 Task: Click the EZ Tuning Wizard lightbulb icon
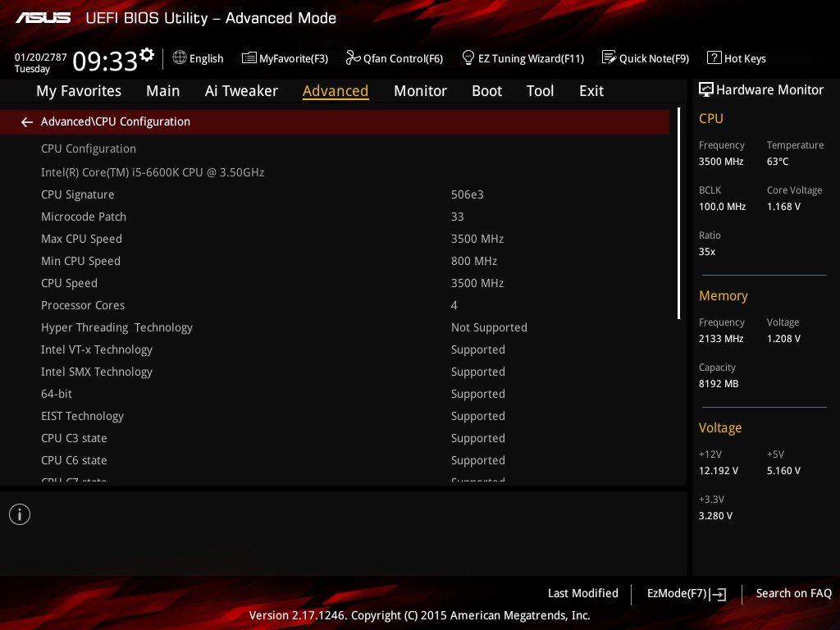click(468, 57)
